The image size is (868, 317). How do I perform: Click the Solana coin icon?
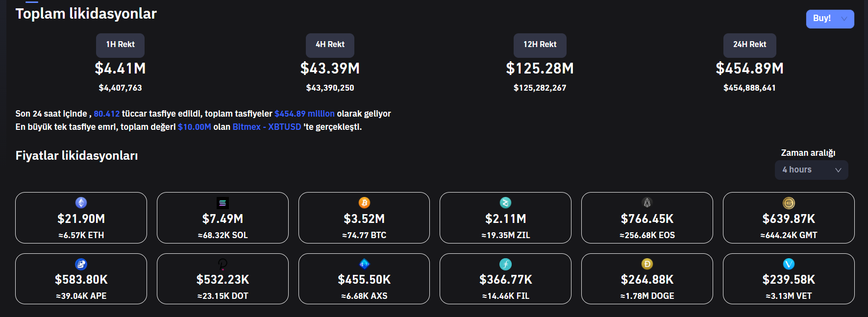point(223,203)
